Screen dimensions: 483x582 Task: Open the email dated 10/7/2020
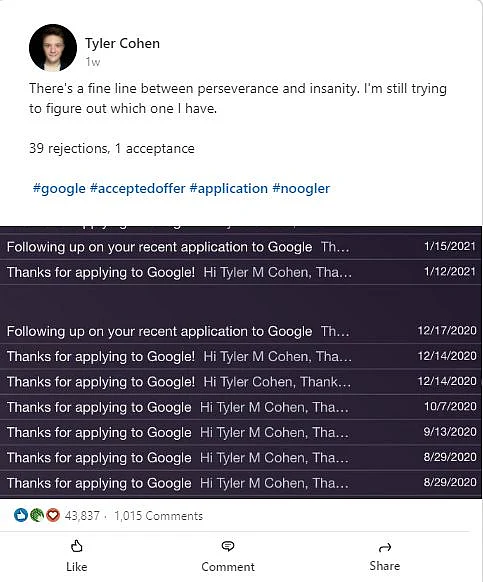point(241,407)
